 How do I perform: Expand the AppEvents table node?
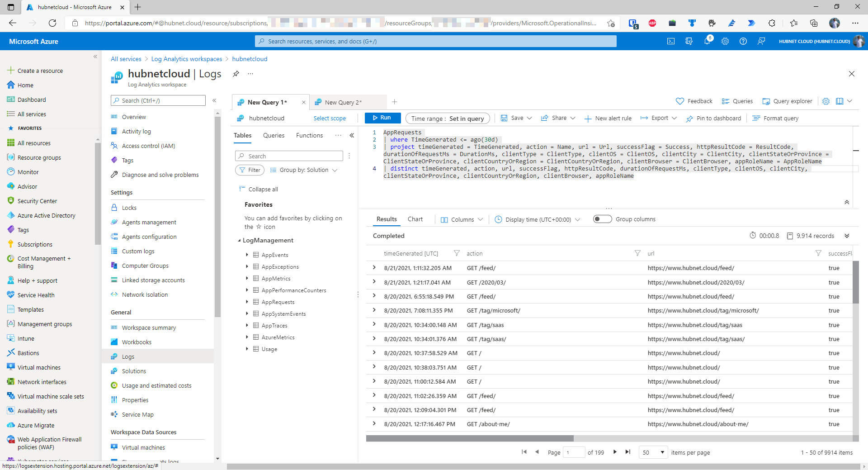pyautogui.click(x=247, y=255)
